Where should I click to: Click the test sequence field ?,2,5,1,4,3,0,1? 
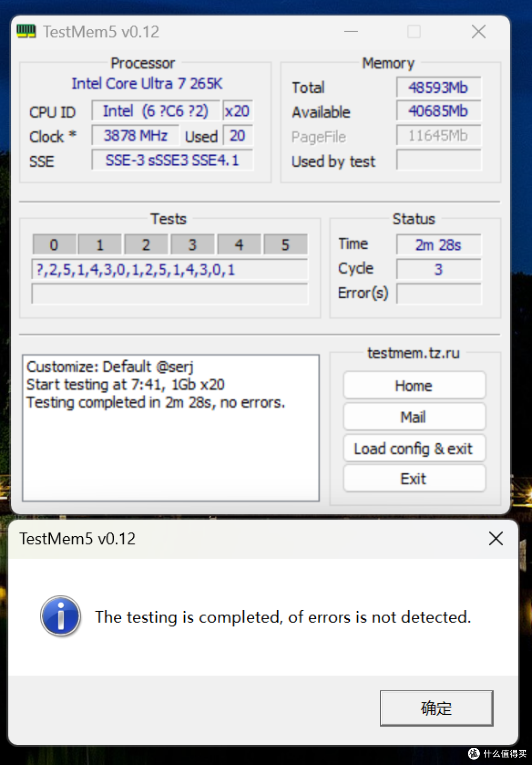click(170, 270)
